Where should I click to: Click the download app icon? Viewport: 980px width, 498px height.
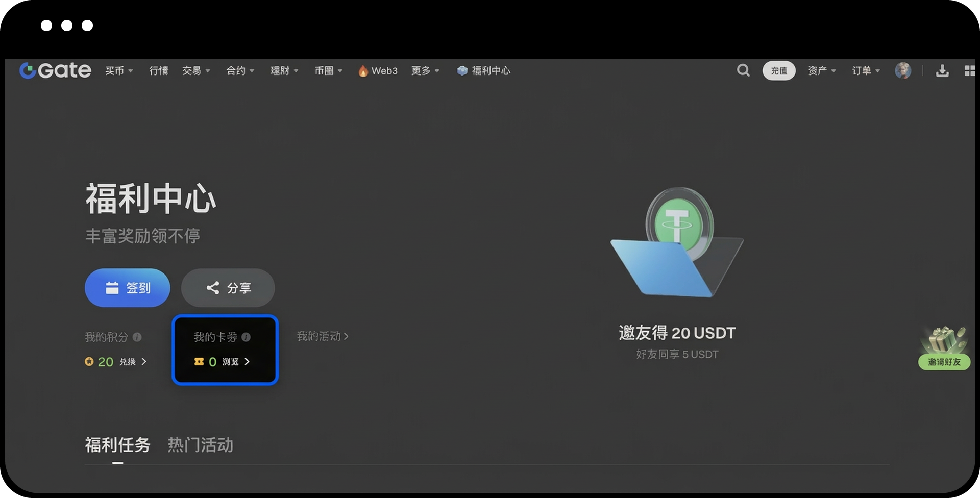point(942,71)
